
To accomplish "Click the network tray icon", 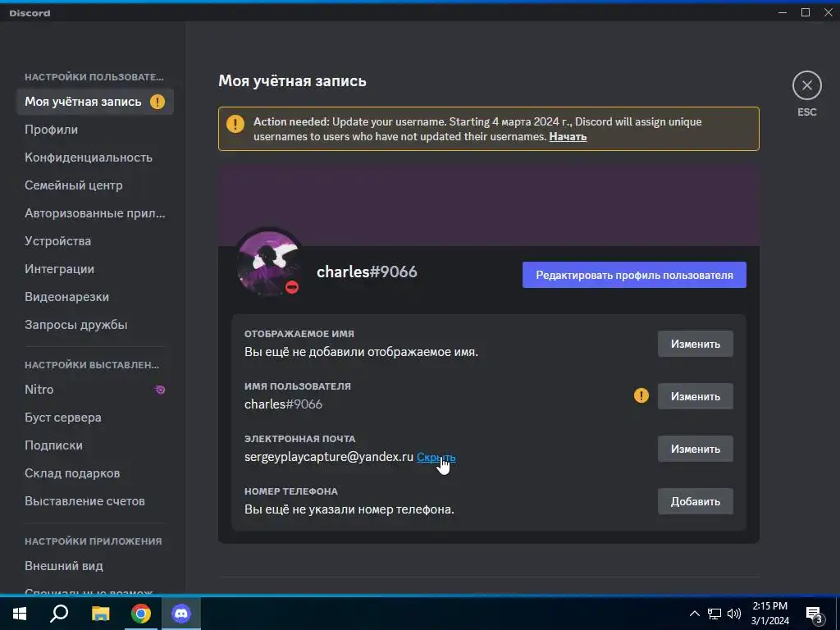I will click(x=714, y=614).
